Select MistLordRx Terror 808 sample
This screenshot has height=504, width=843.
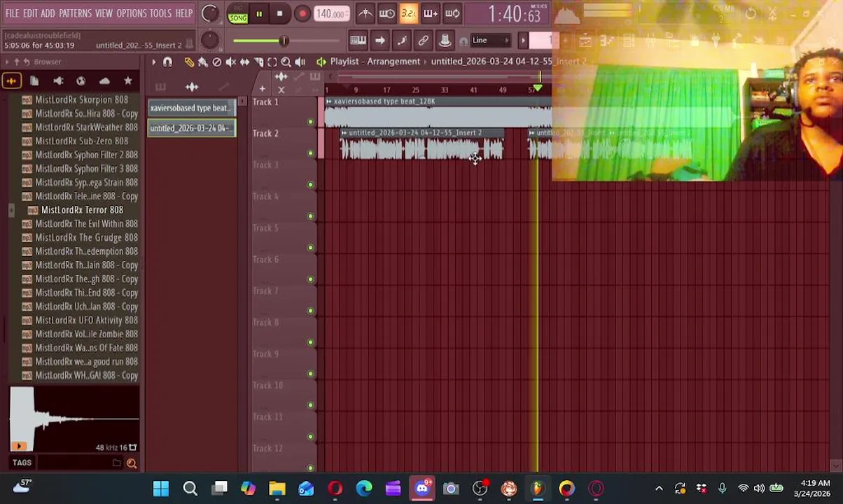(82, 210)
